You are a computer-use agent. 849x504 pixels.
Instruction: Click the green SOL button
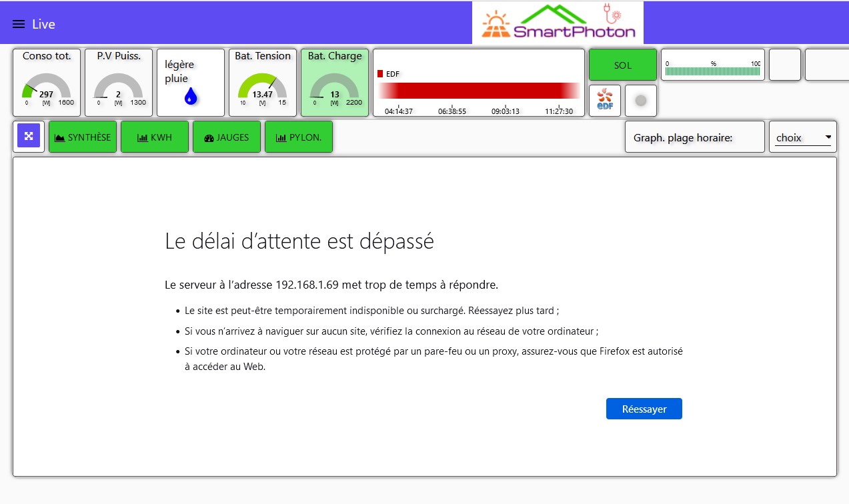(x=623, y=65)
